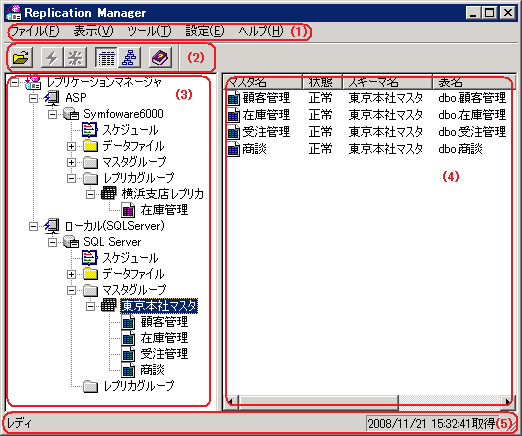522x436 pixels.
Task: Click the 商談 row icon in list
Action: pyautogui.click(x=234, y=149)
